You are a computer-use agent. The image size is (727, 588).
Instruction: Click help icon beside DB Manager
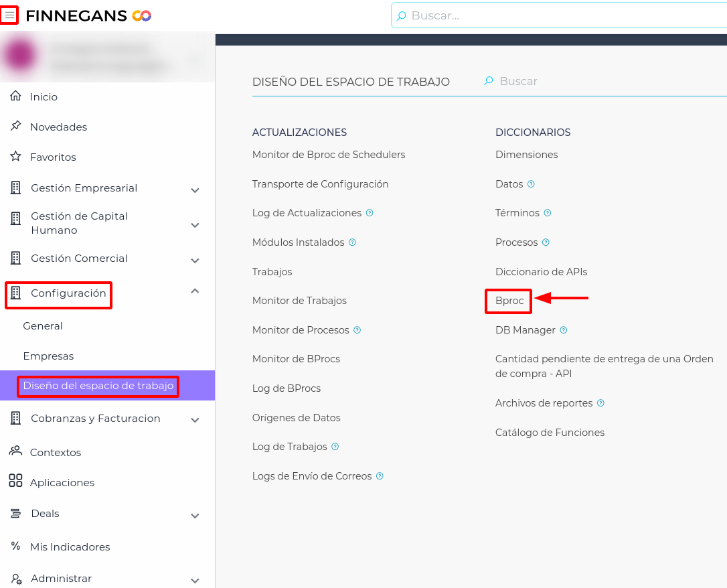(x=564, y=330)
